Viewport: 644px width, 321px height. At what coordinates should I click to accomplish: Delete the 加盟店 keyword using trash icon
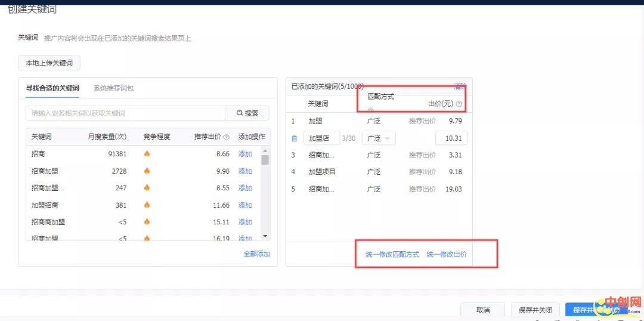(295, 138)
